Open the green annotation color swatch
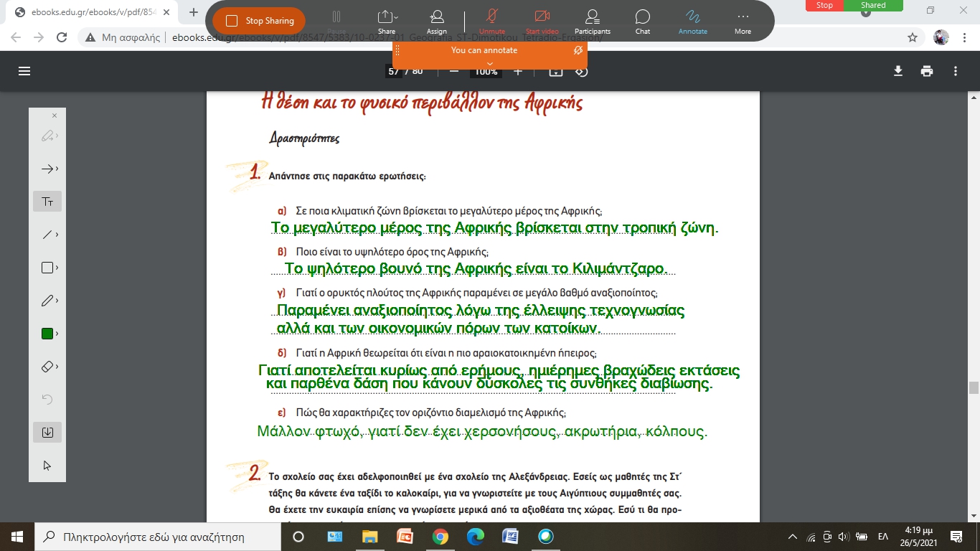The height and width of the screenshot is (551, 980). click(x=47, y=334)
